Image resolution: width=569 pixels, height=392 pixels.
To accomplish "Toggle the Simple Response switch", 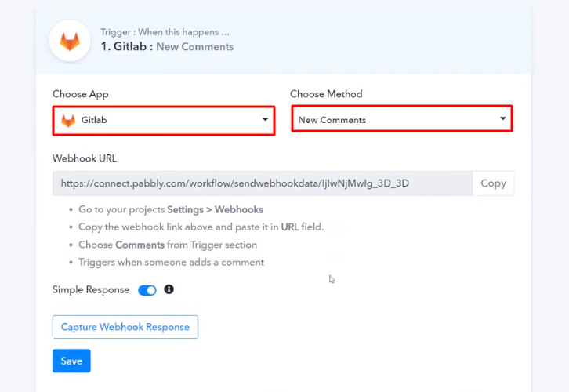I will tap(147, 290).
